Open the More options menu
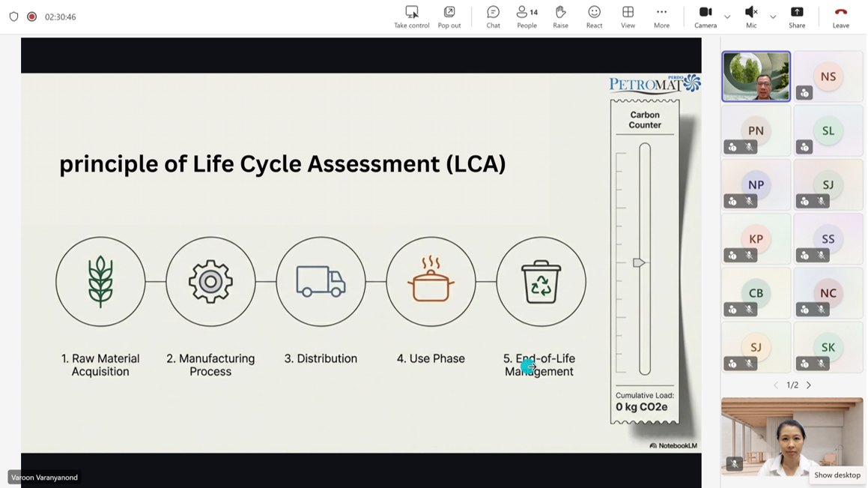 pos(661,16)
